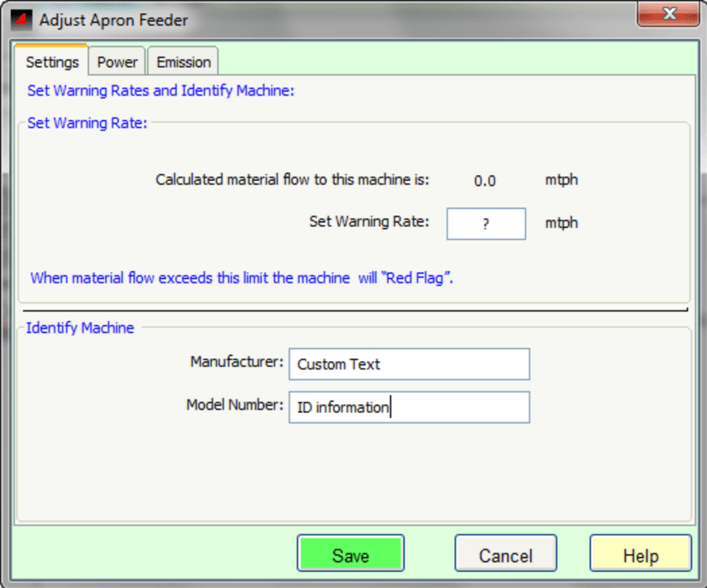Click the "Identify Machine" group heading
The width and height of the screenshot is (707, 588).
click(80, 328)
